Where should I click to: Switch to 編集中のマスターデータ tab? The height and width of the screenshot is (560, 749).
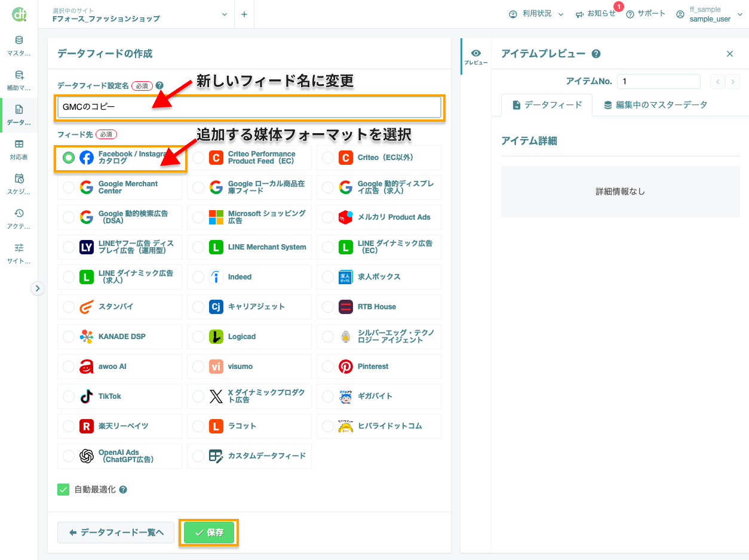click(655, 105)
